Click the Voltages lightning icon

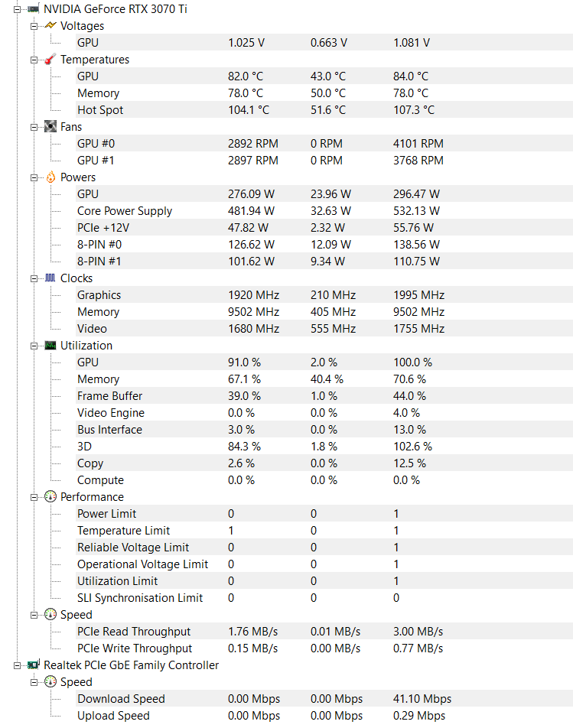click(50, 26)
